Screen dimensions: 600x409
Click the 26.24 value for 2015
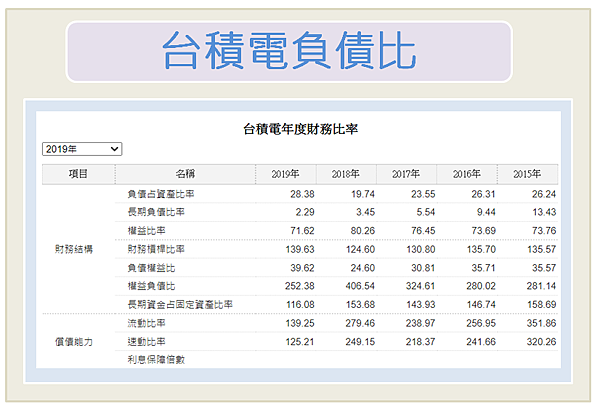click(x=544, y=194)
